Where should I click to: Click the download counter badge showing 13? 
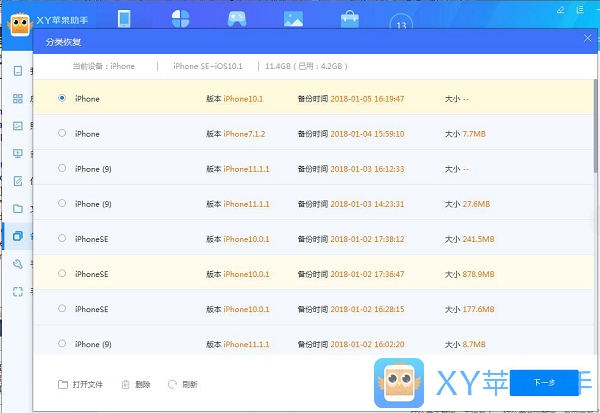click(401, 24)
